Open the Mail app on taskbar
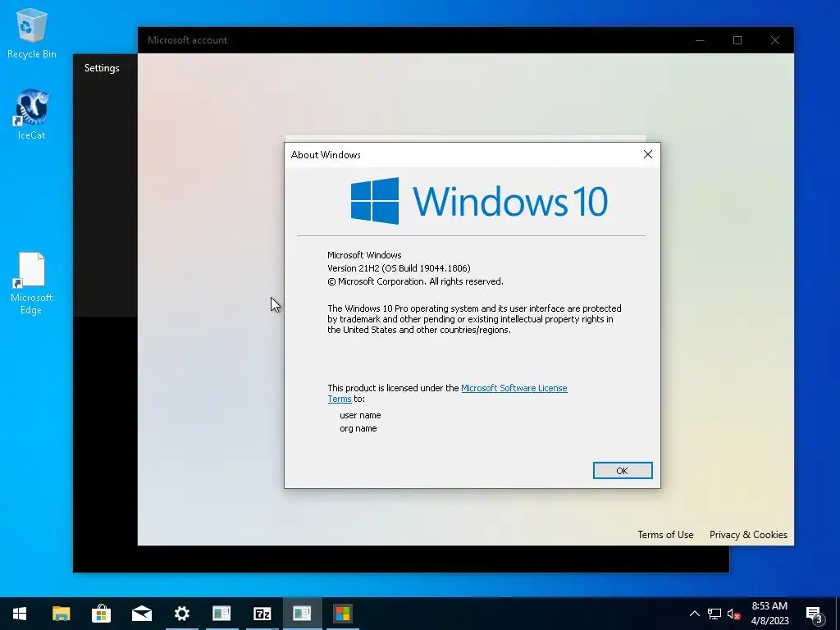 click(141, 614)
